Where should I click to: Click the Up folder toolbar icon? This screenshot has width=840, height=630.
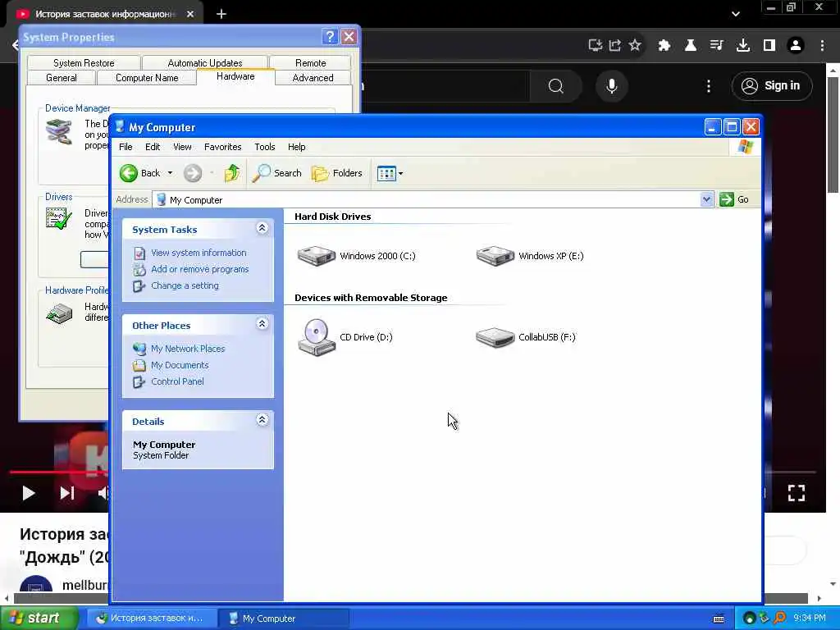click(232, 173)
